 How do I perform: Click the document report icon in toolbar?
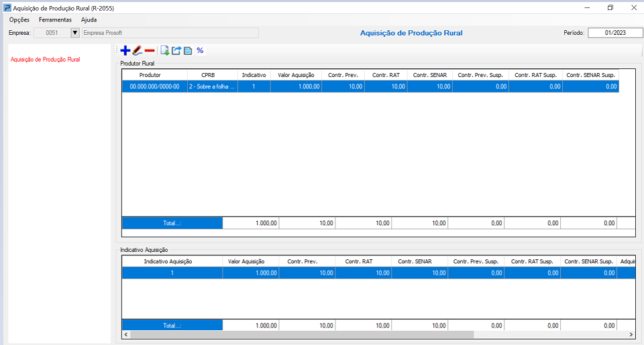(188, 50)
